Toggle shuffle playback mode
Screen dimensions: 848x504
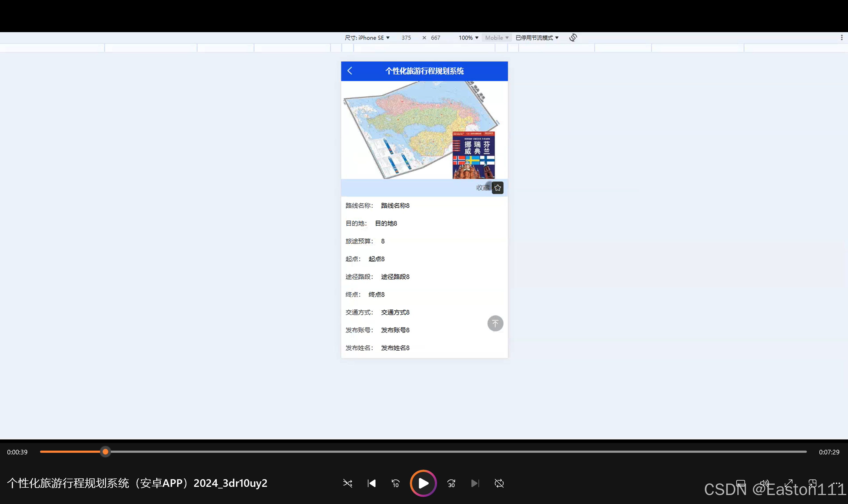click(347, 483)
